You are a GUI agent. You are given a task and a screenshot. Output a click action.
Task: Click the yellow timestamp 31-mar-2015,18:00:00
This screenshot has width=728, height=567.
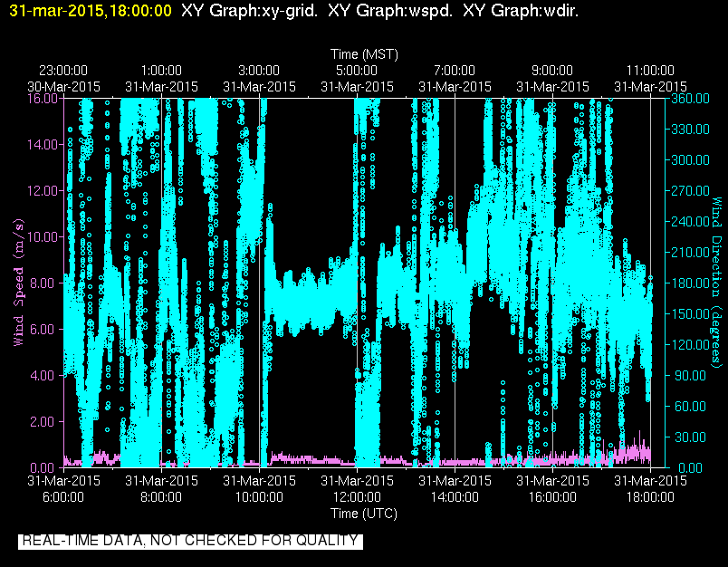click(91, 10)
